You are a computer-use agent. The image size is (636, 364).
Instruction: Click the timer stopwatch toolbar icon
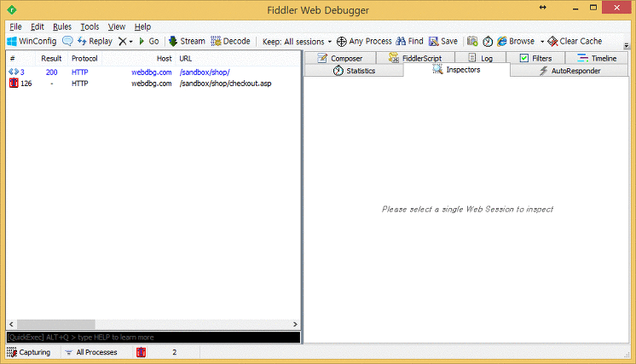click(488, 42)
